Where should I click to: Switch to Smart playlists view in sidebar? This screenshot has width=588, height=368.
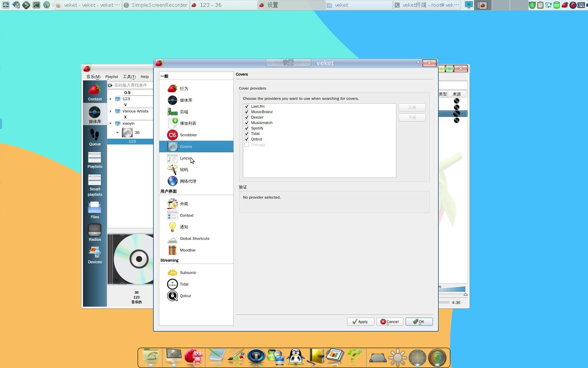(x=95, y=185)
